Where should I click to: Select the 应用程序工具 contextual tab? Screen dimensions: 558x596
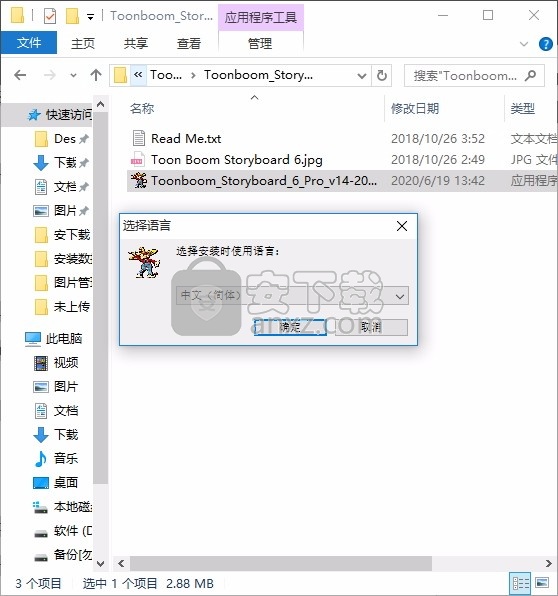coord(260,17)
